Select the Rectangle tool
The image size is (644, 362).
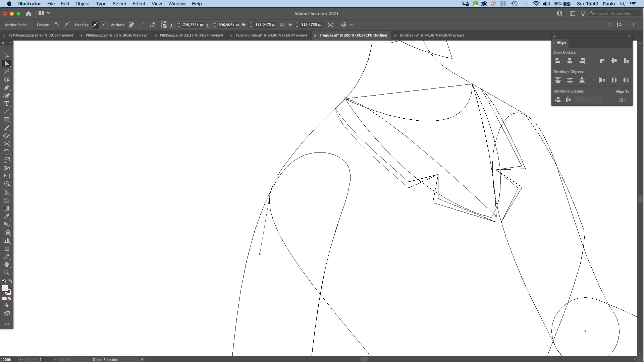(6, 120)
